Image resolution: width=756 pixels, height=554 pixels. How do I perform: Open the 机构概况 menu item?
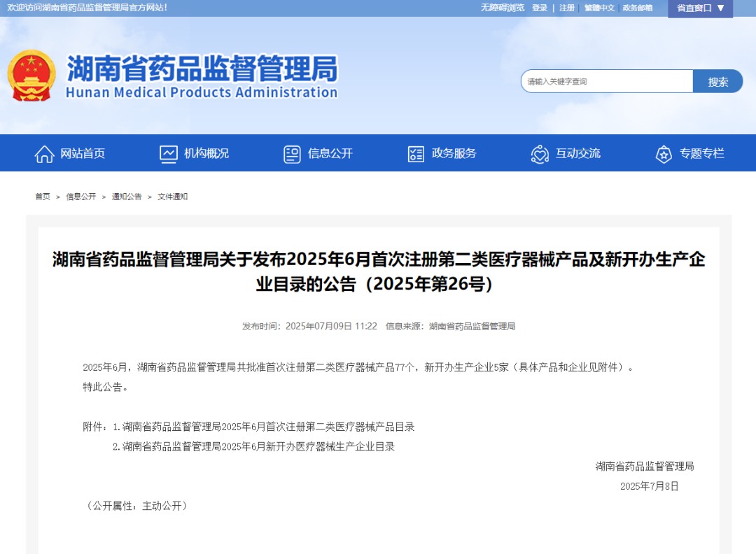206,154
